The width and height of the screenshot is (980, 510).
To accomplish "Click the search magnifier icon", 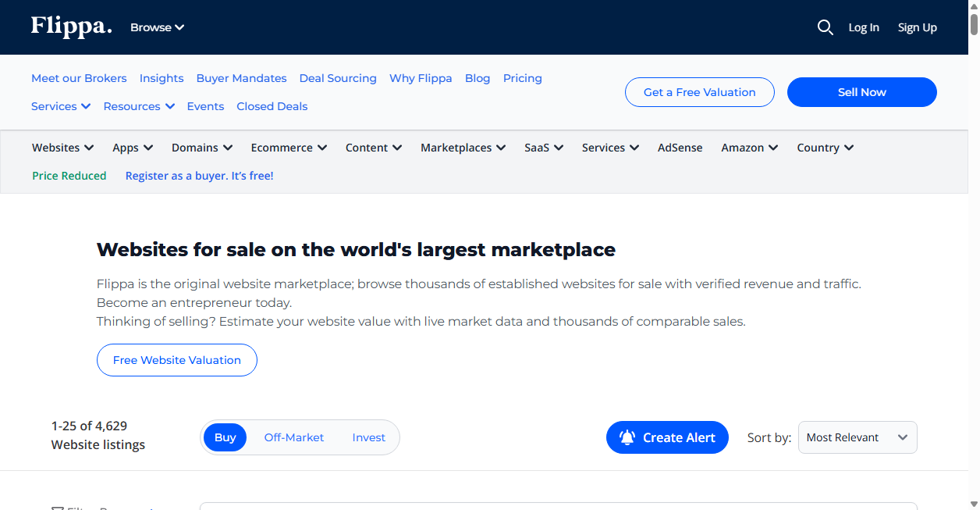I will tap(825, 27).
